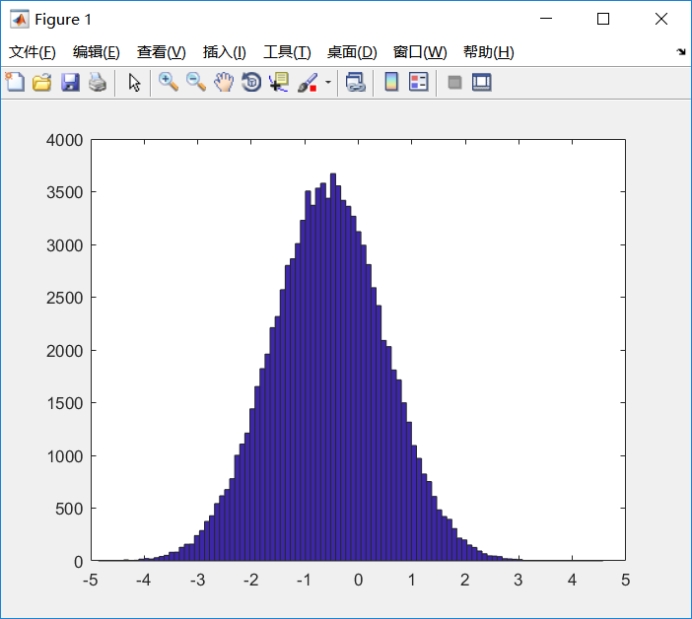This screenshot has height=619, width=692.
Task: Expand the Brush tool color dropdown arrow
Action: [328, 83]
